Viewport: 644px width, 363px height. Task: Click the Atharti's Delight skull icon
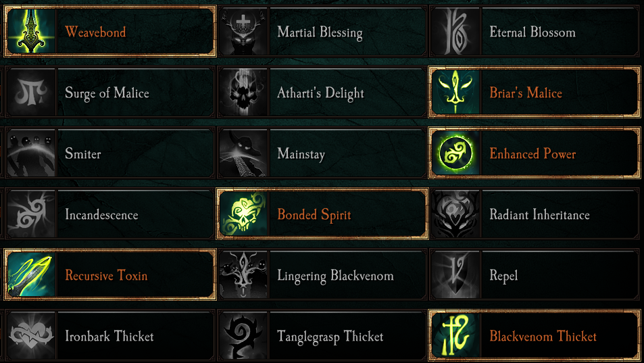coord(243,93)
